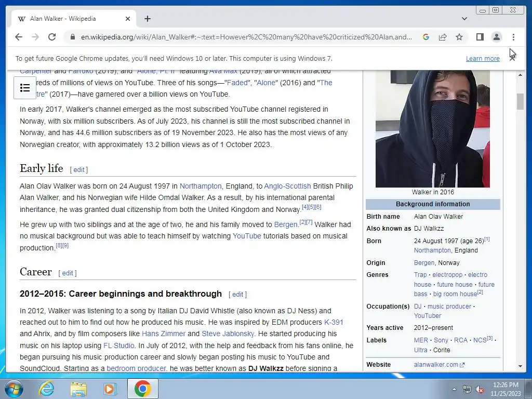Open the Steve Jablonsky link

228,334
